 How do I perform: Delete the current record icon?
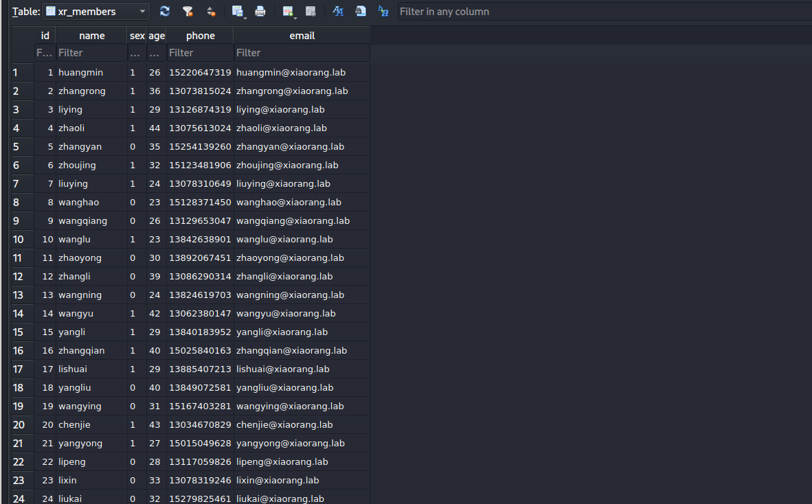tap(311, 11)
